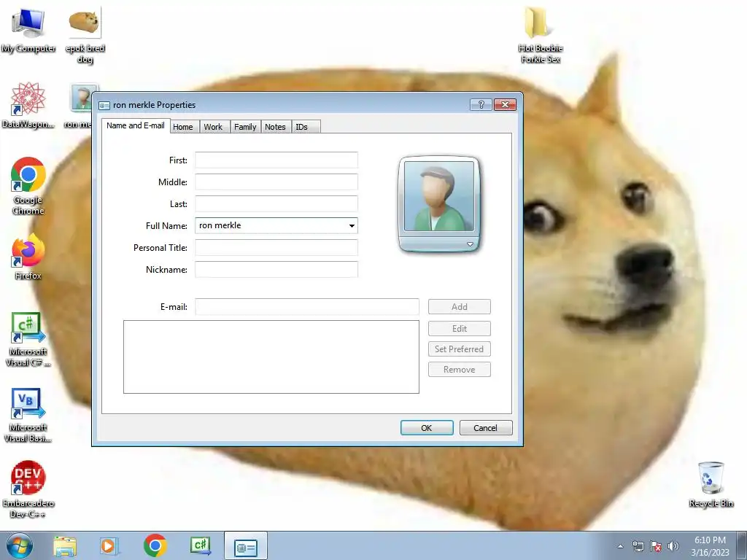Click the Cancel button

(485, 427)
